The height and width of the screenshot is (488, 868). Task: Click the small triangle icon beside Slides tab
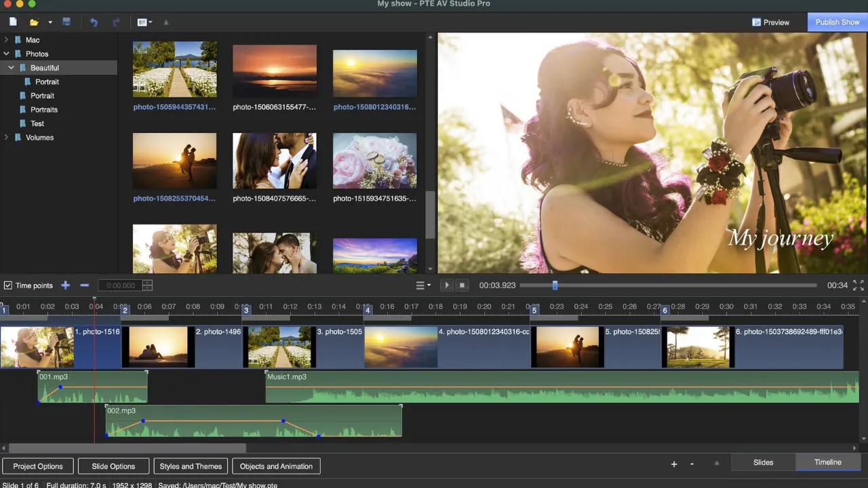[x=717, y=463]
